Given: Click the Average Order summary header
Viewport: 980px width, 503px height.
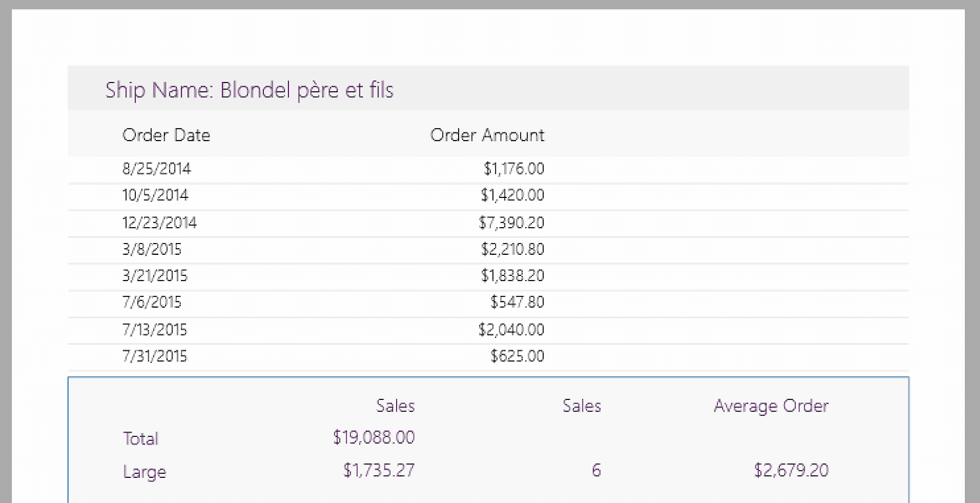Looking at the screenshot, I should coord(771,407).
